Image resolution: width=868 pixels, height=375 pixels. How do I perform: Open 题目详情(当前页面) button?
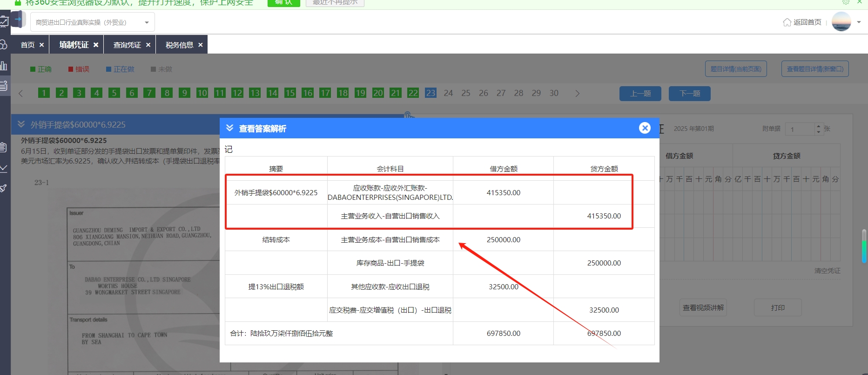tap(736, 68)
